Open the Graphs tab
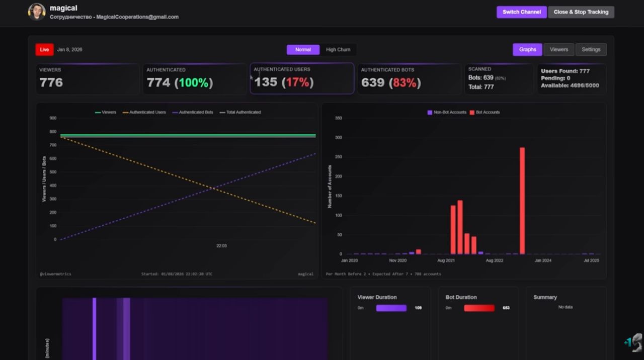This screenshot has width=644, height=360. coord(527,49)
